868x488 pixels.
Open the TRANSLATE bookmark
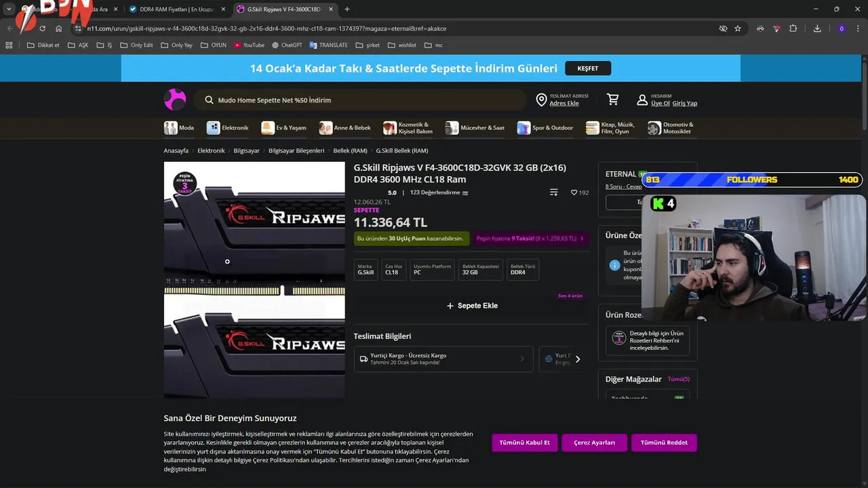pyautogui.click(x=328, y=45)
